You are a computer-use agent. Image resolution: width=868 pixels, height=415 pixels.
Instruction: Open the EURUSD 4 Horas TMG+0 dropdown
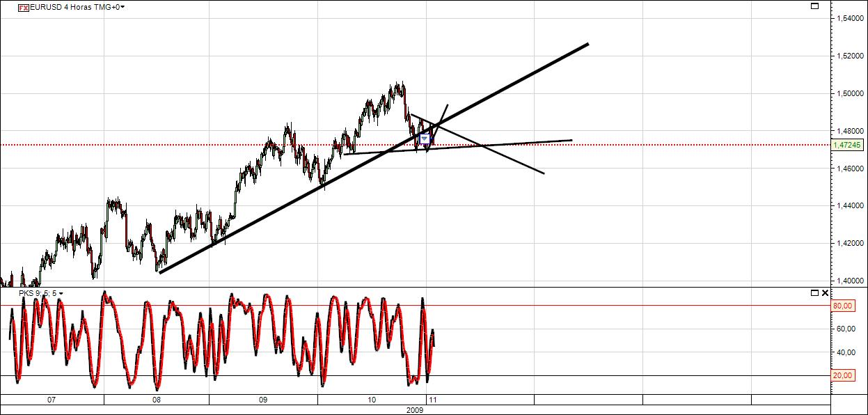pos(123,8)
